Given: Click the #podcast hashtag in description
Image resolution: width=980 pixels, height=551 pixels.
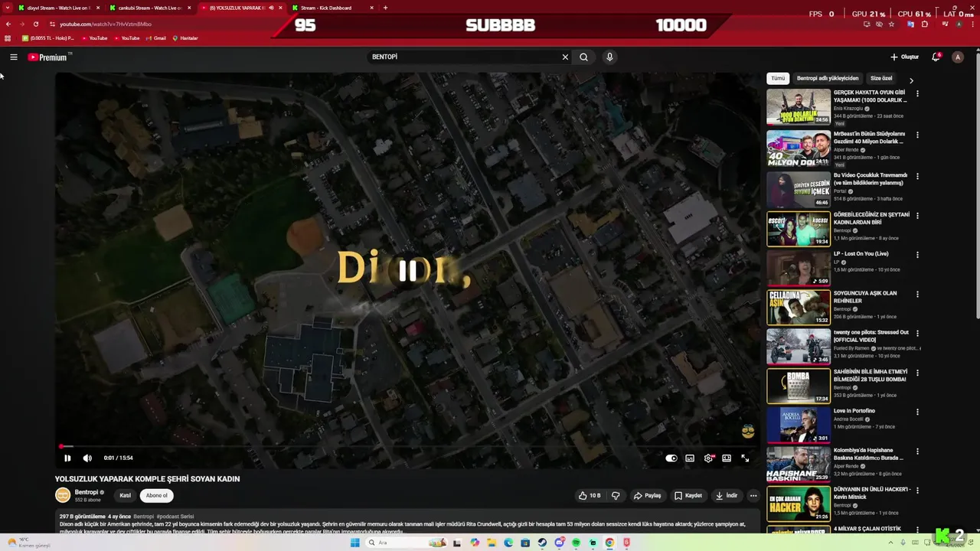Looking at the screenshot, I should point(167,517).
